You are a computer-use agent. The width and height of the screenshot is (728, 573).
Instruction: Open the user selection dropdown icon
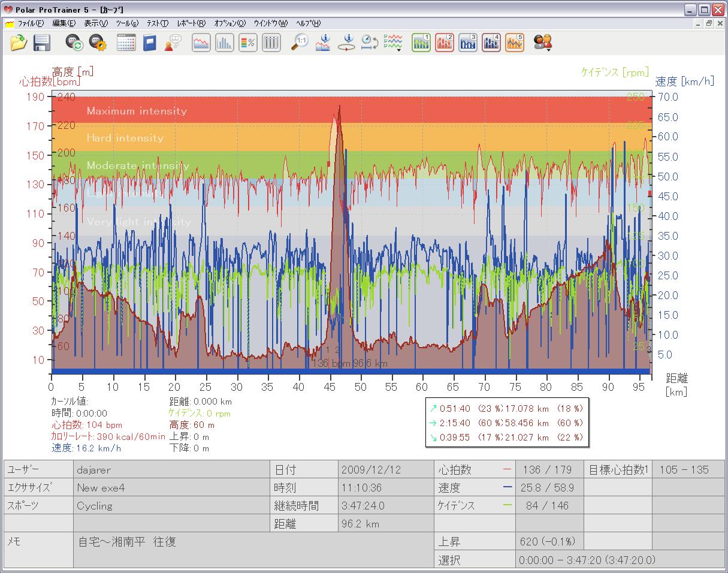tap(543, 43)
